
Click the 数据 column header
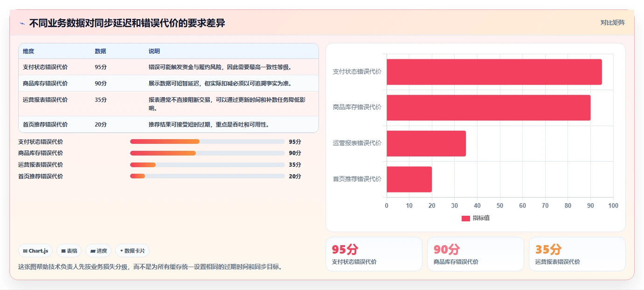(100, 51)
